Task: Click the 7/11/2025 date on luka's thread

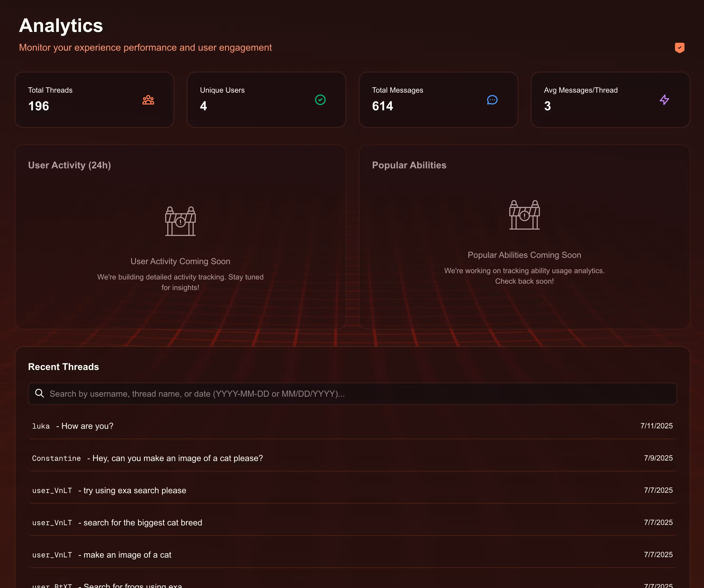Action: (657, 426)
